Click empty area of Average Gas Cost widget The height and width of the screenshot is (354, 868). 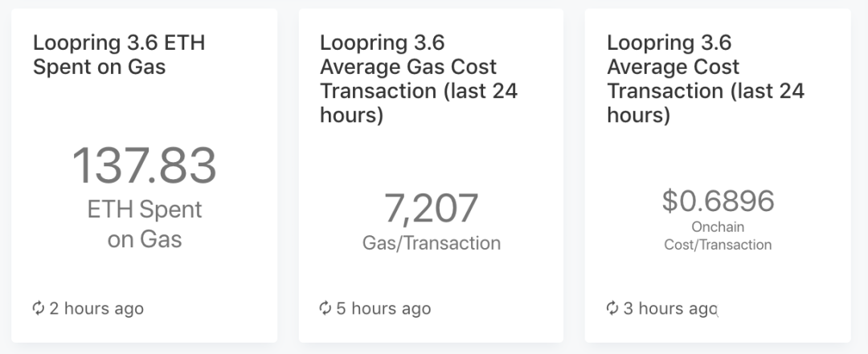[x=432, y=277]
